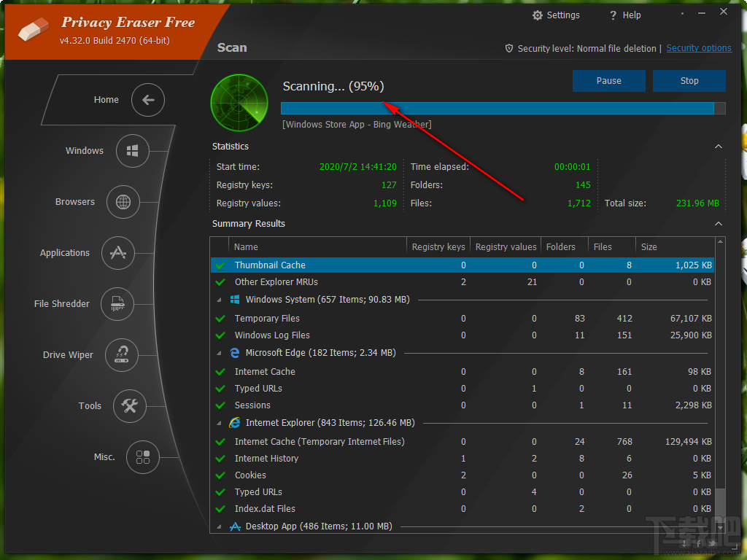Click the Desktop App group icon
The height and width of the screenshot is (560, 747).
(235, 526)
